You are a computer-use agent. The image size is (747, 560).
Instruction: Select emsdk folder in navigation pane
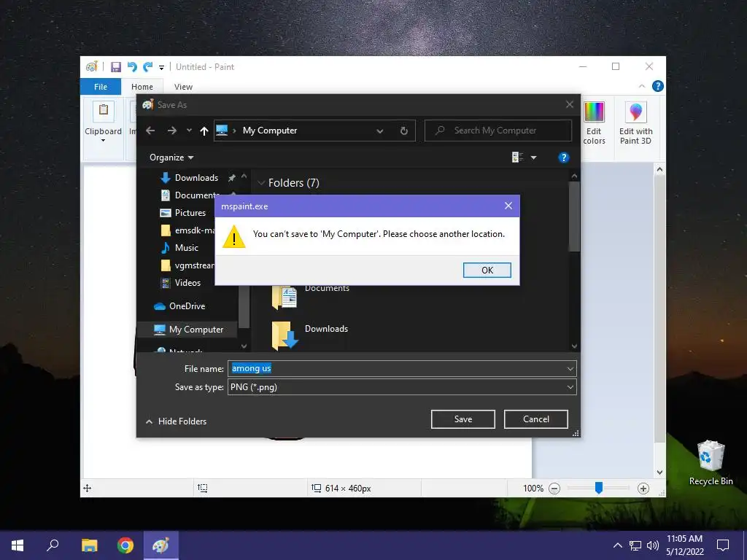pos(187,230)
